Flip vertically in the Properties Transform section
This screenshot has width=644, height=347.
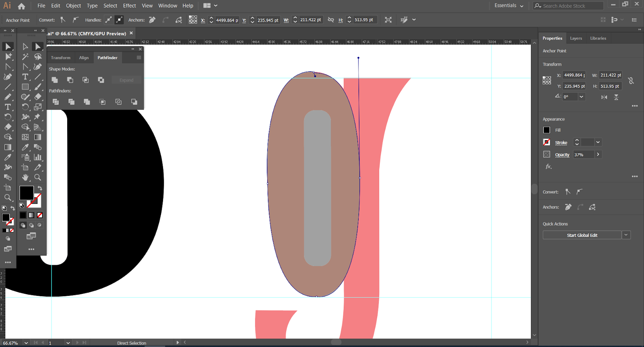pos(616,97)
